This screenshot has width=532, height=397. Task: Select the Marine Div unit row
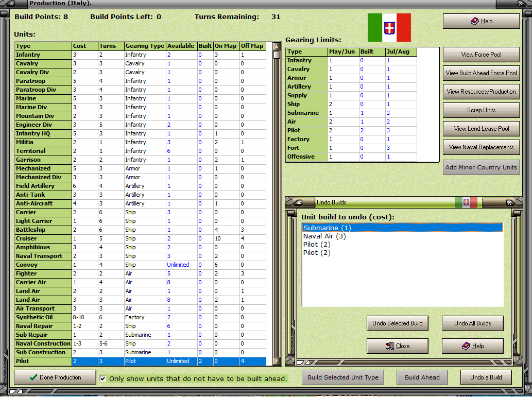click(x=140, y=107)
